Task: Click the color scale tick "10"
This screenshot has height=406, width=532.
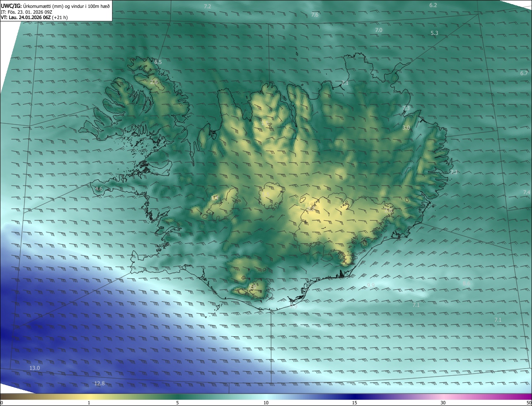Action: tap(266, 403)
